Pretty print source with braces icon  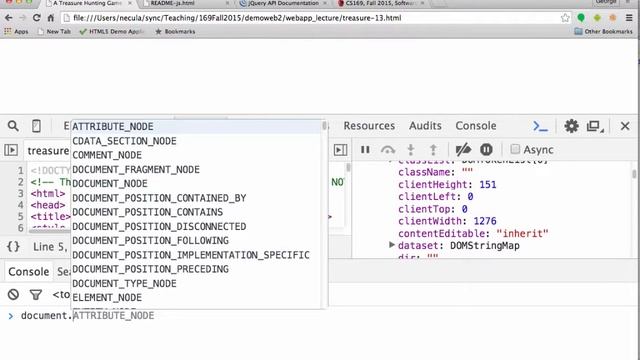[x=13, y=247]
